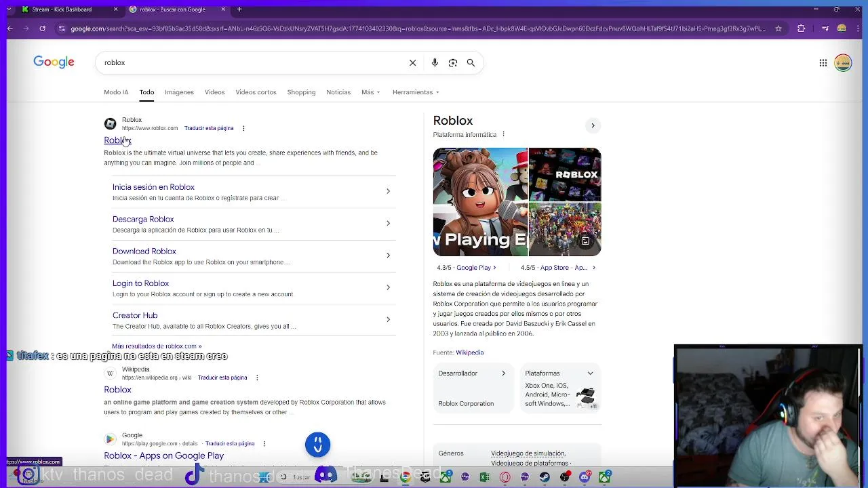Image resolution: width=868 pixels, height=488 pixels.
Task: Open options for Wikipedia result
Action: 257,378
